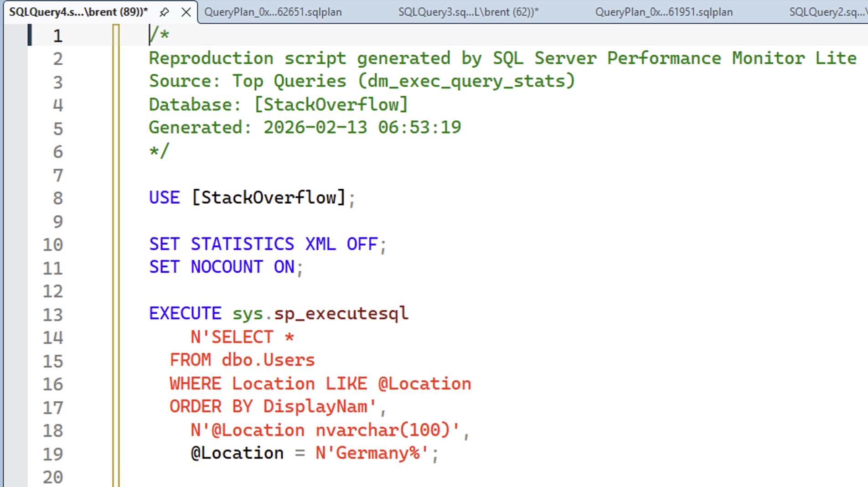
Task: Click line number 13 in the gutter
Action: tap(53, 315)
